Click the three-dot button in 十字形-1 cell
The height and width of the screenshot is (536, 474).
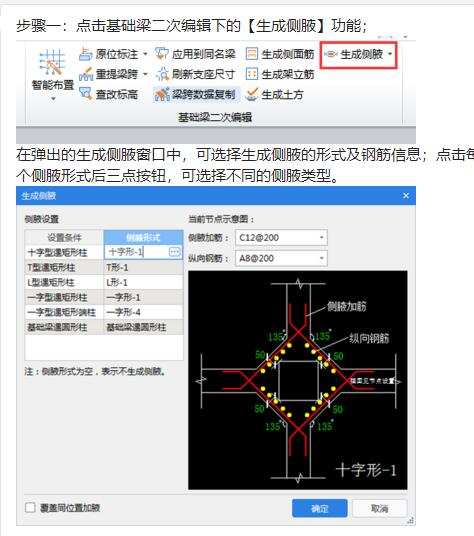click(175, 252)
